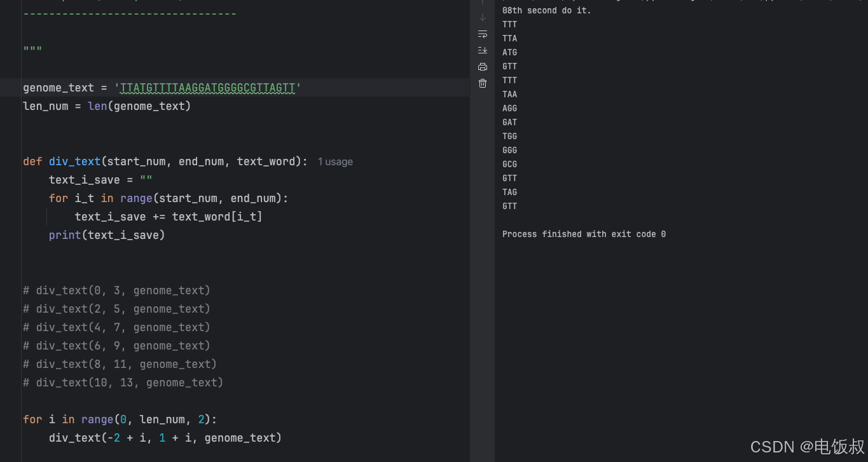Click the 'print(text_i_save)' line
This screenshot has height=462, width=868.
pos(107,235)
